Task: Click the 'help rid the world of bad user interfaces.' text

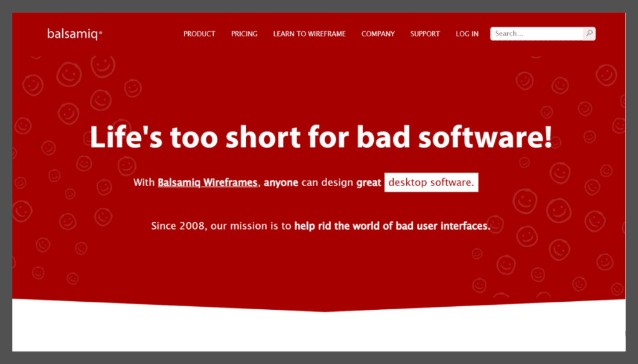Action: (393, 226)
